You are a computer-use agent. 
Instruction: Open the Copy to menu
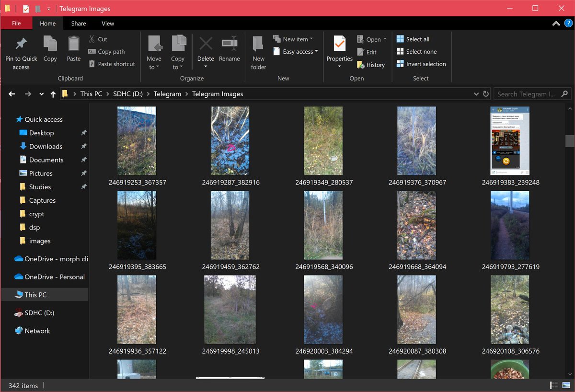click(178, 53)
